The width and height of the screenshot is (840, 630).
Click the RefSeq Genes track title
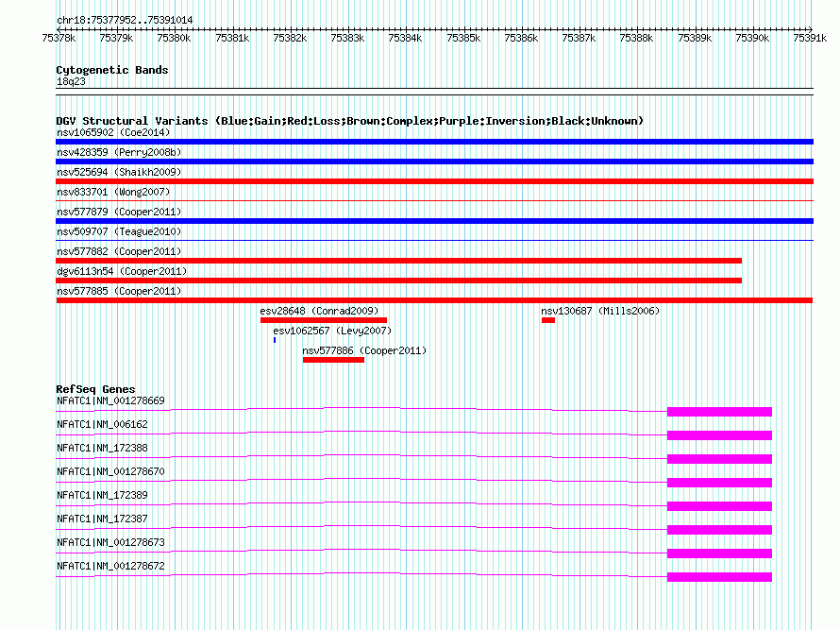coord(95,389)
